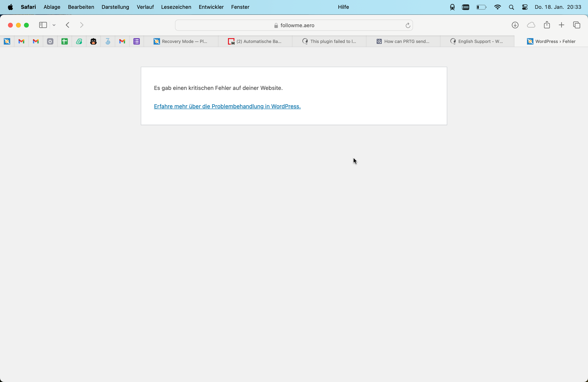The image size is (588, 382).
Task: Open the Verlauf menu
Action: click(x=145, y=7)
